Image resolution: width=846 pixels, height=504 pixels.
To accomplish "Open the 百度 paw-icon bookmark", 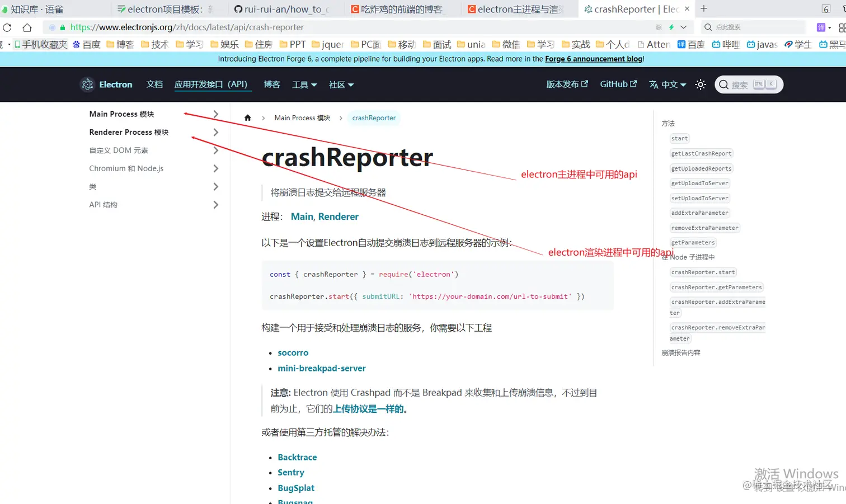I will pyautogui.click(x=87, y=45).
